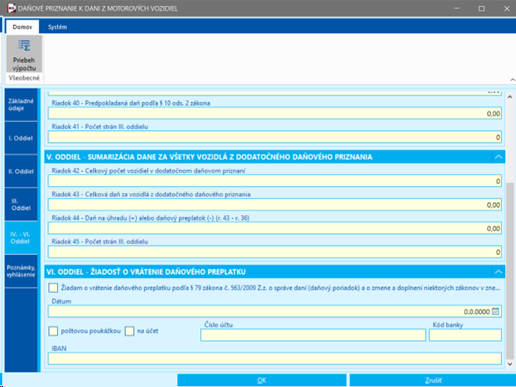Screen dimensions: 516x387
Task: Focus the Riadok 44 daň na úhradu field
Action: (x=275, y=228)
